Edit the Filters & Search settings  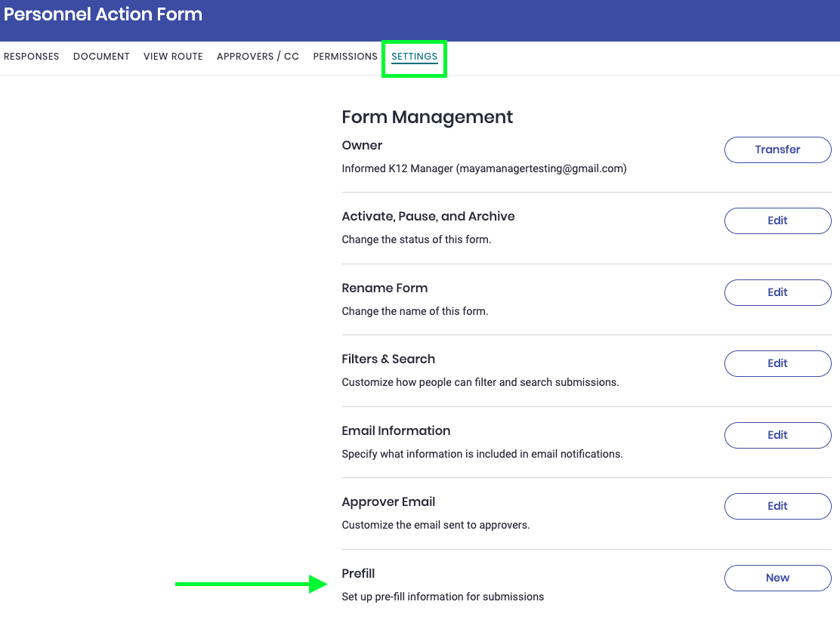[777, 363]
